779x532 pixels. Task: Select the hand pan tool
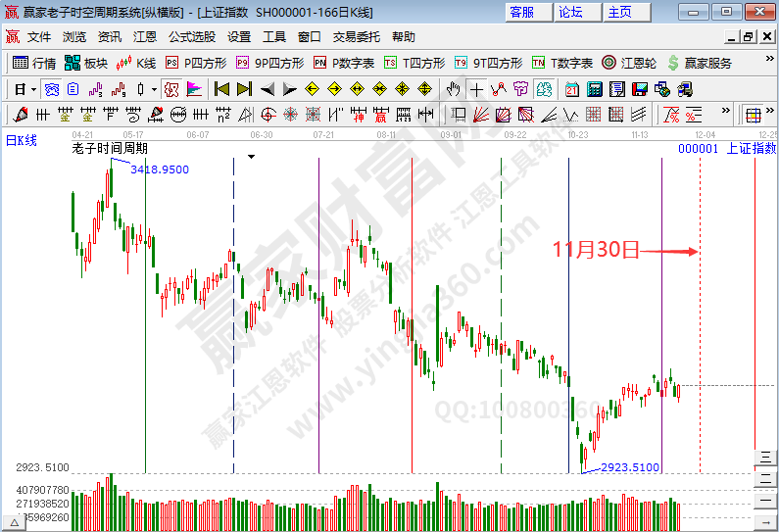(x=454, y=89)
